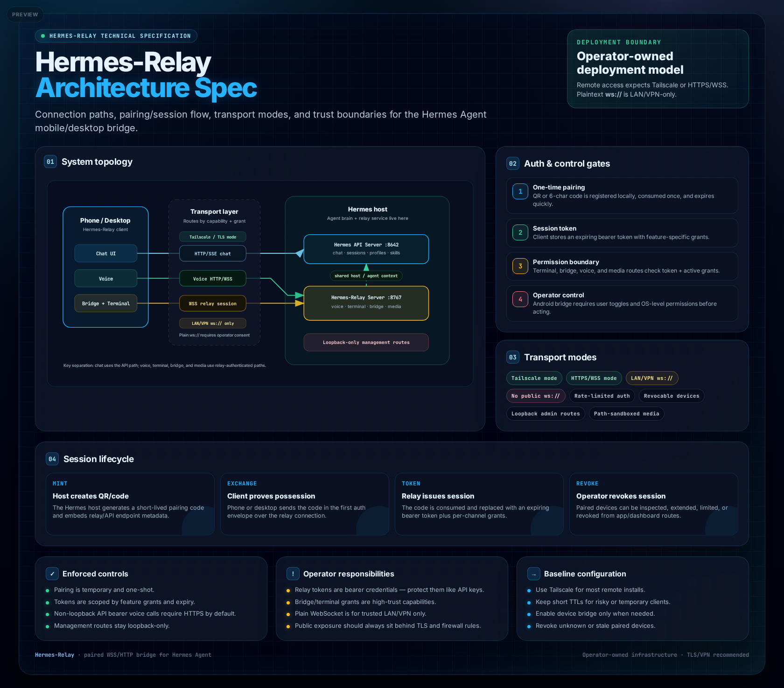Screen dimensions: 784x688
Task: Open the TOKEN lifecycle card
Action: [479, 504]
